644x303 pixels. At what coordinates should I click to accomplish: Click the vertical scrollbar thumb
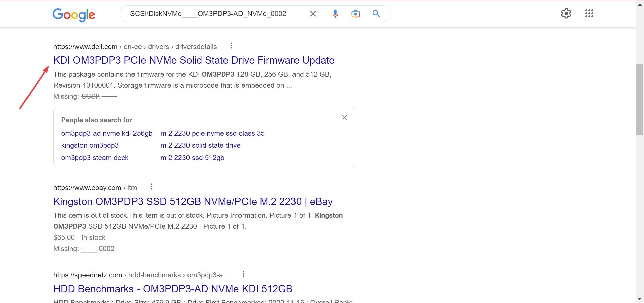[x=640, y=99]
